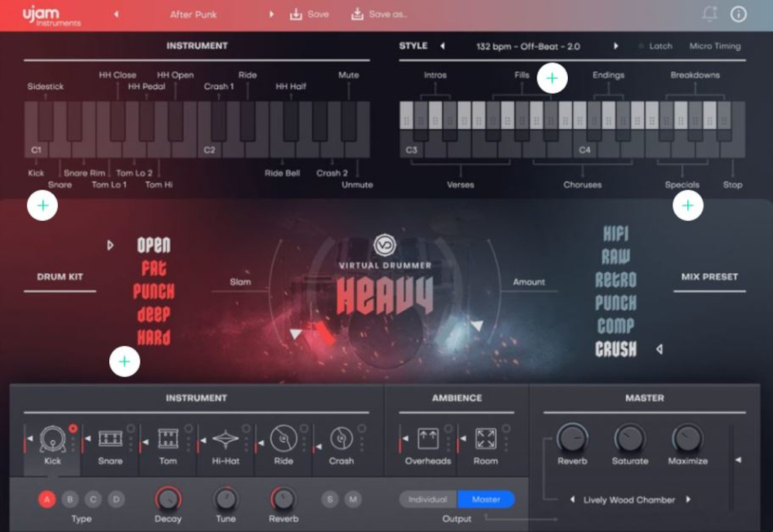Select previous style arrow
Viewport: 773px width, 532px height.
[x=442, y=46]
